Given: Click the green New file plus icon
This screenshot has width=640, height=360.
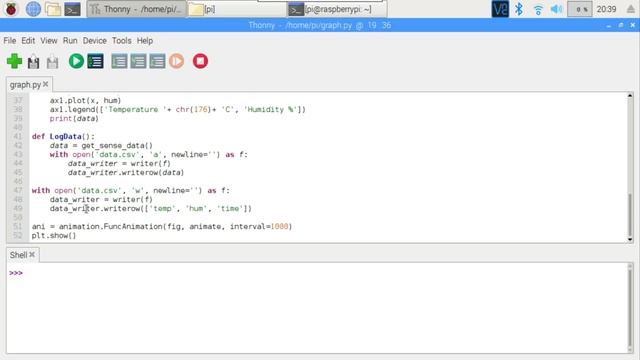Looking at the screenshot, I should [14, 61].
